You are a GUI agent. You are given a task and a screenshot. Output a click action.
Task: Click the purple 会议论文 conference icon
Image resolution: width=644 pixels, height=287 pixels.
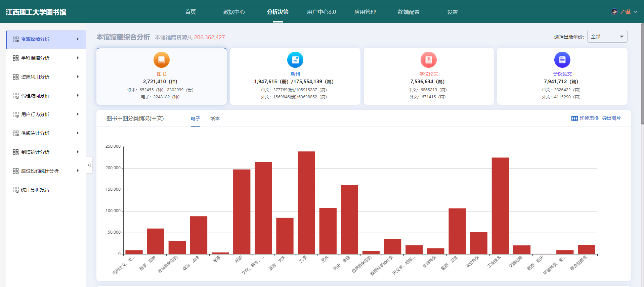click(562, 60)
